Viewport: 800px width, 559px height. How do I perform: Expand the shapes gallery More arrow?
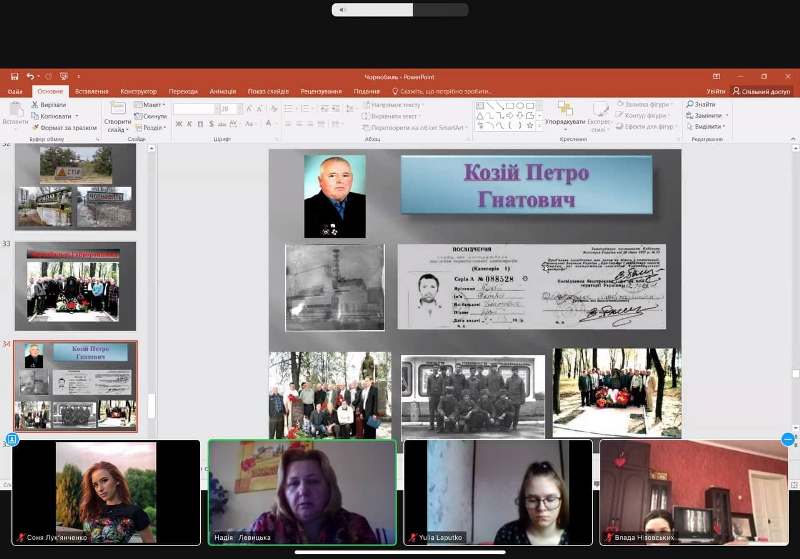540,126
